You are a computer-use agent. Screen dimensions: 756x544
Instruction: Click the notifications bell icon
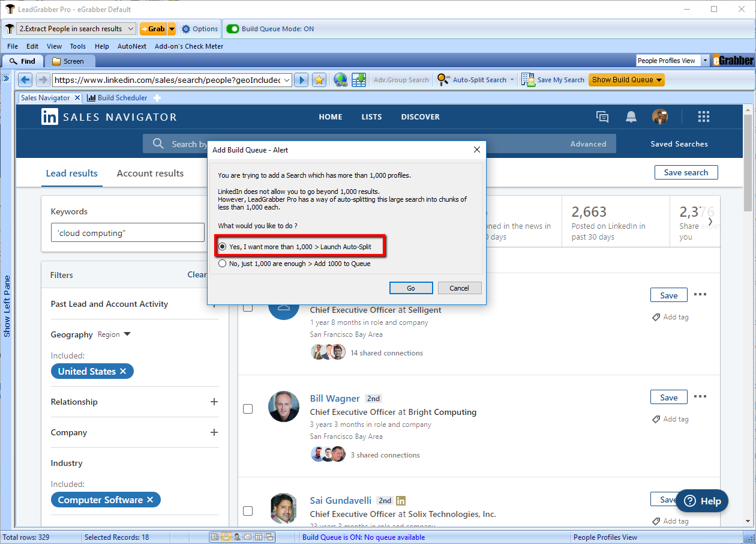coord(631,117)
